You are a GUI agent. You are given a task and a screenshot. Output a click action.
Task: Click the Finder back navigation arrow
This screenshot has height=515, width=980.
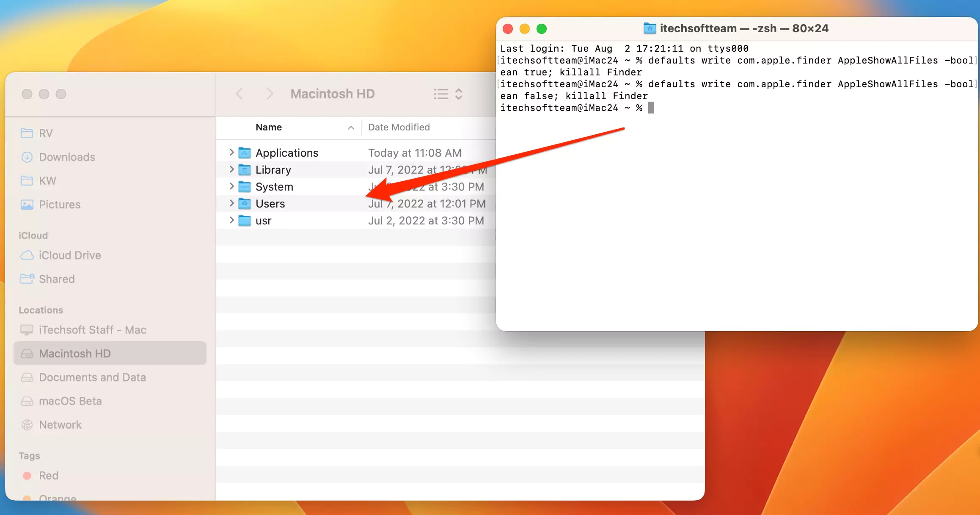(239, 94)
